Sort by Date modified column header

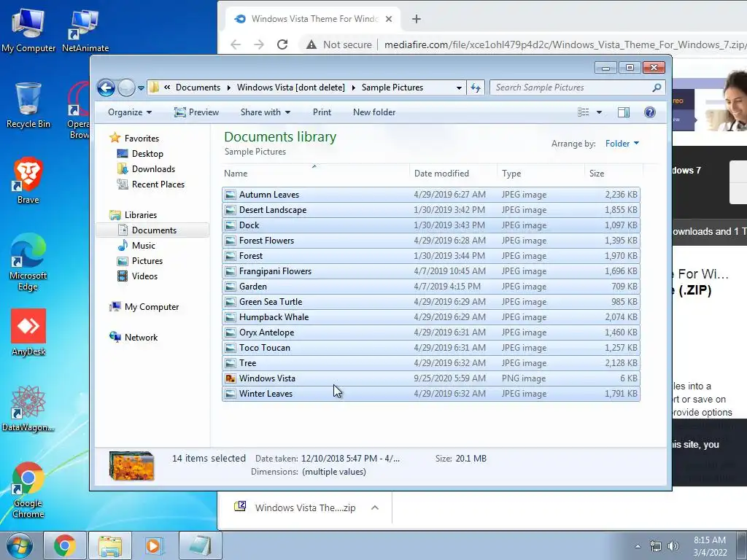(x=453, y=174)
